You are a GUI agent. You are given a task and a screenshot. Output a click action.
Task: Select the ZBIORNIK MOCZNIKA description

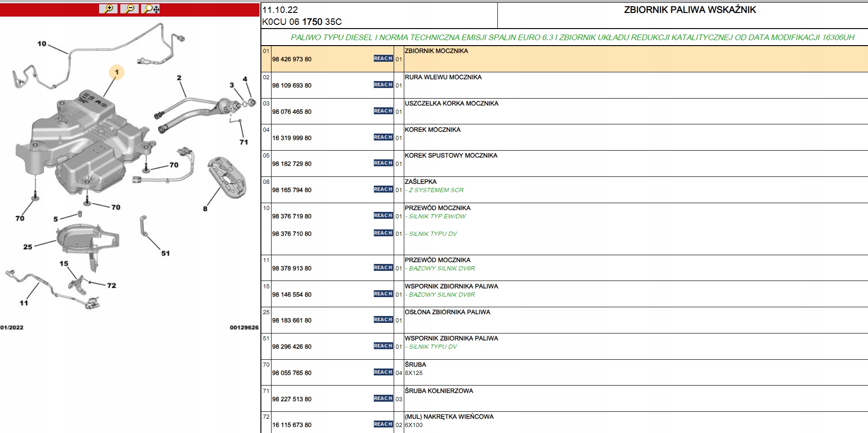point(436,51)
